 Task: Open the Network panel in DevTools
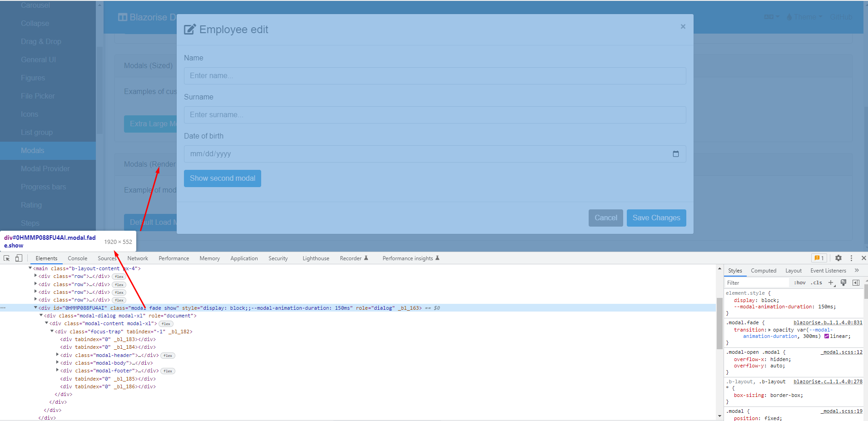click(x=137, y=258)
